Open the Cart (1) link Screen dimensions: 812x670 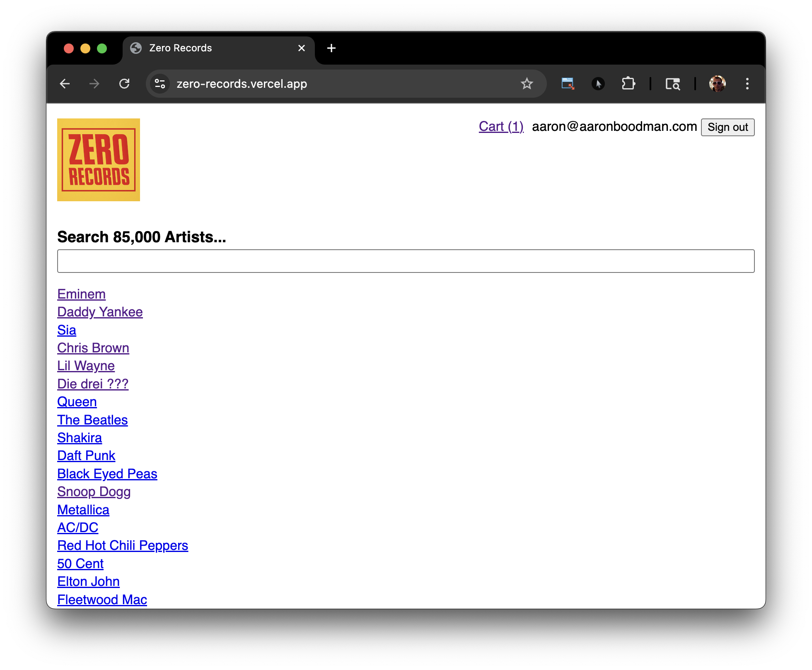[501, 127]
